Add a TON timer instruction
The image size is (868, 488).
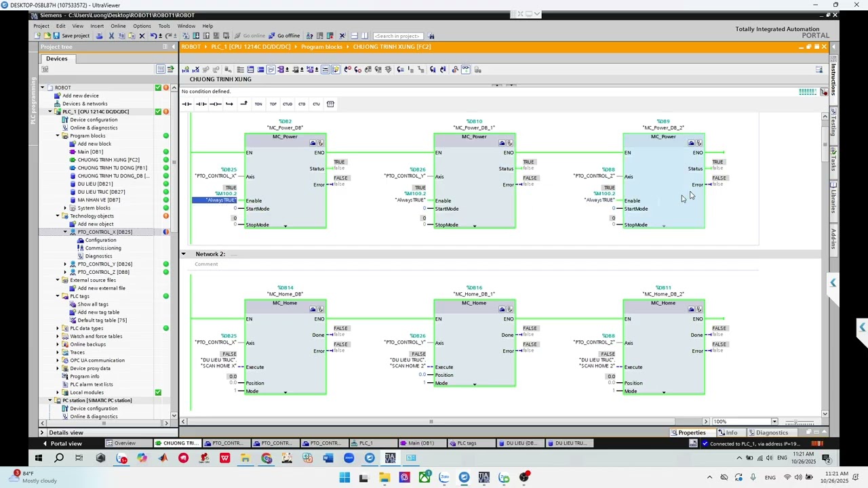tap(258, 104)
